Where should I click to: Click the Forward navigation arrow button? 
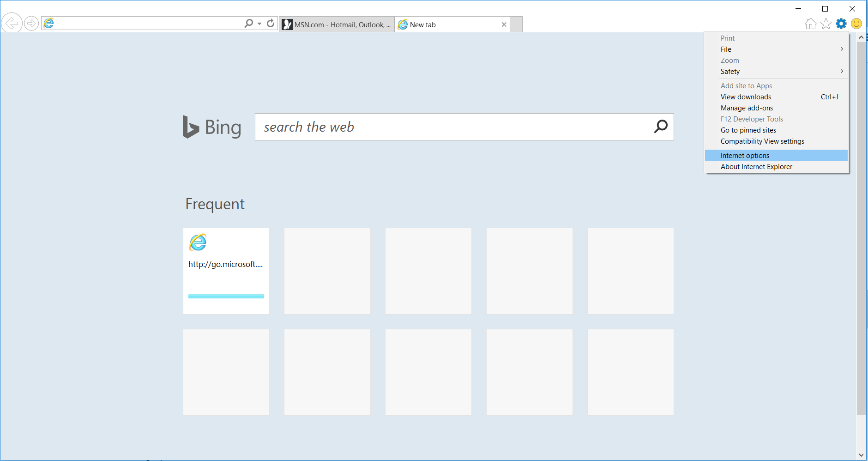point(31,23)
